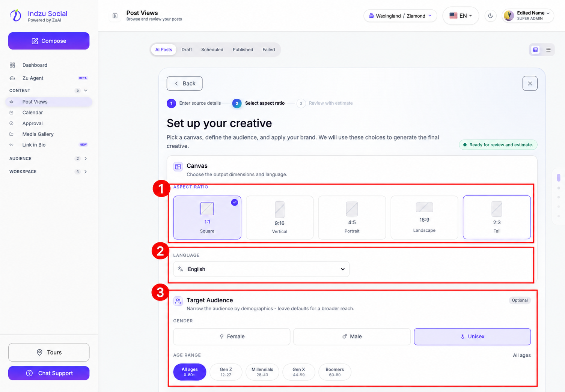Toggle the sidebar collapse icon
Image resolution: width=565 pixels, height=392 pixels.
click(115, 16)
